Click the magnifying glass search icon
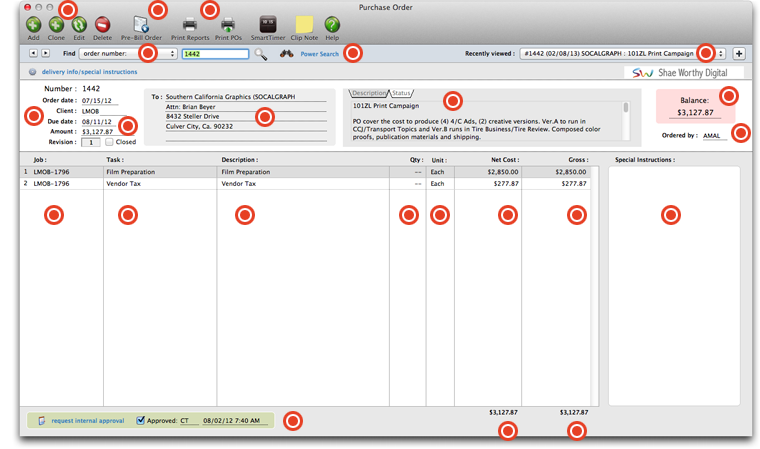Viewport: 760px width, 449px height. [261, 54]
